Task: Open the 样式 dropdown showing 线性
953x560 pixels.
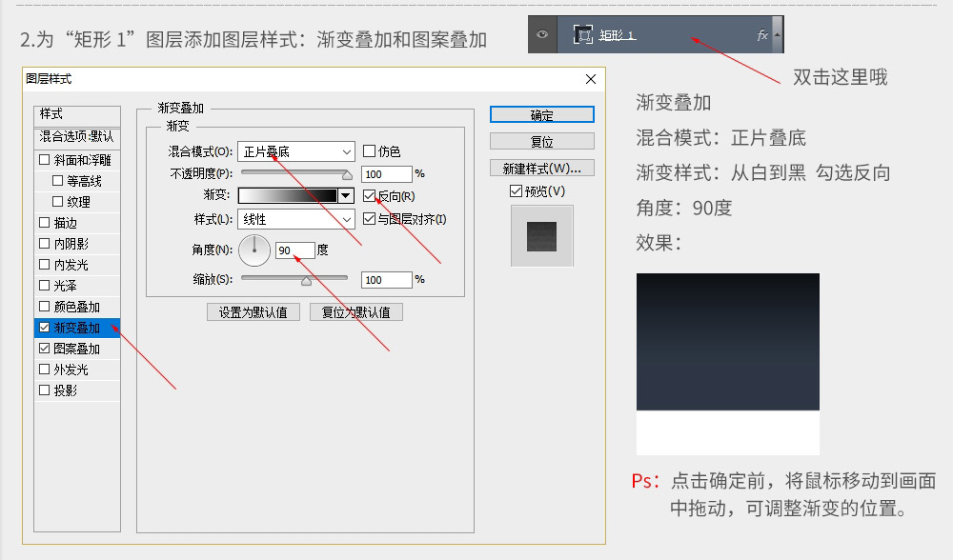Action: coord(296,219)
